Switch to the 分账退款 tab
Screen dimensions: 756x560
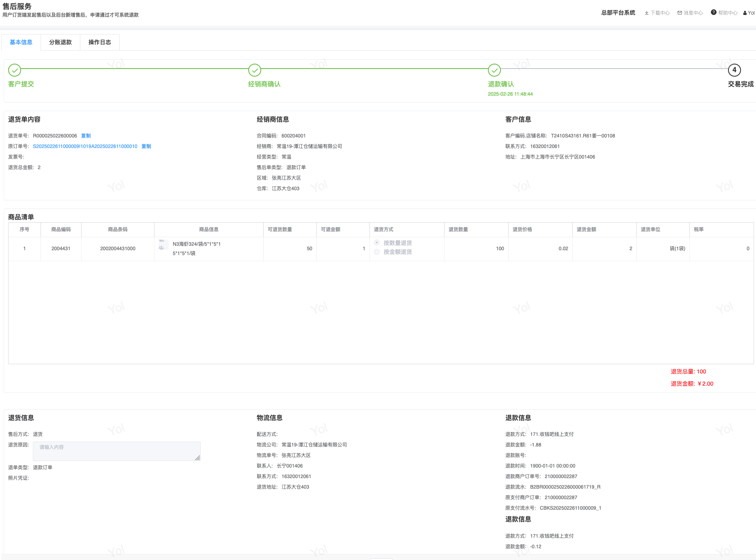(60, 42)
